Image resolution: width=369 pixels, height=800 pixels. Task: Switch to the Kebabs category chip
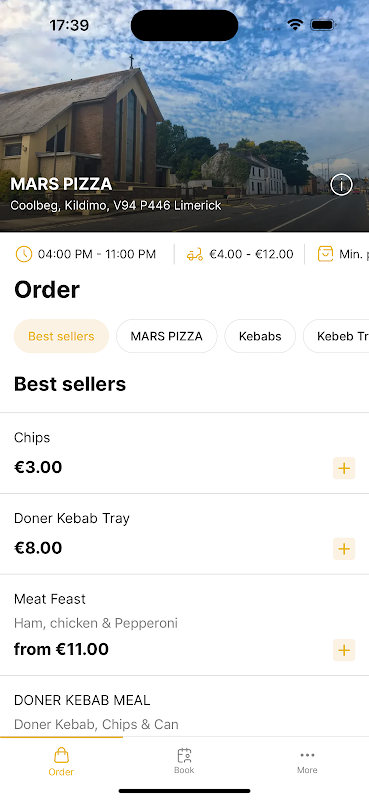point(260,336)
